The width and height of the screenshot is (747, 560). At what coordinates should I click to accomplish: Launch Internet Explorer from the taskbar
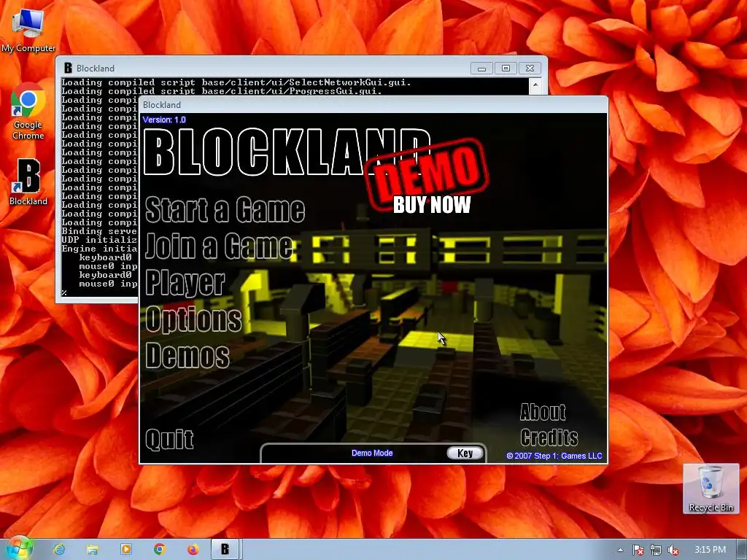(59, 550)
